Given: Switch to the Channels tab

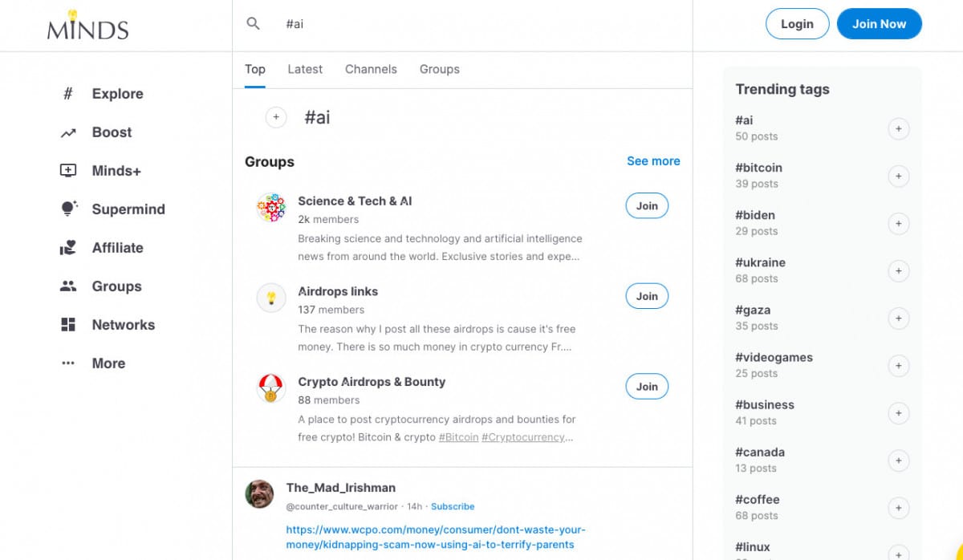Looking at the screenshot, I should coord(371,69).
